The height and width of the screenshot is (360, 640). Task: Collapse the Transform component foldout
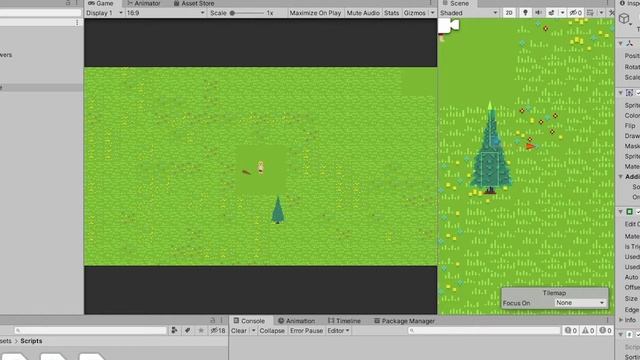[x=620, y=43]
